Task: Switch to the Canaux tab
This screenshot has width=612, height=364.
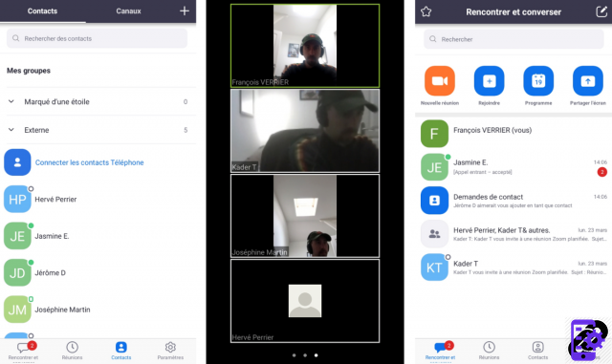Action: click(128, 11)
